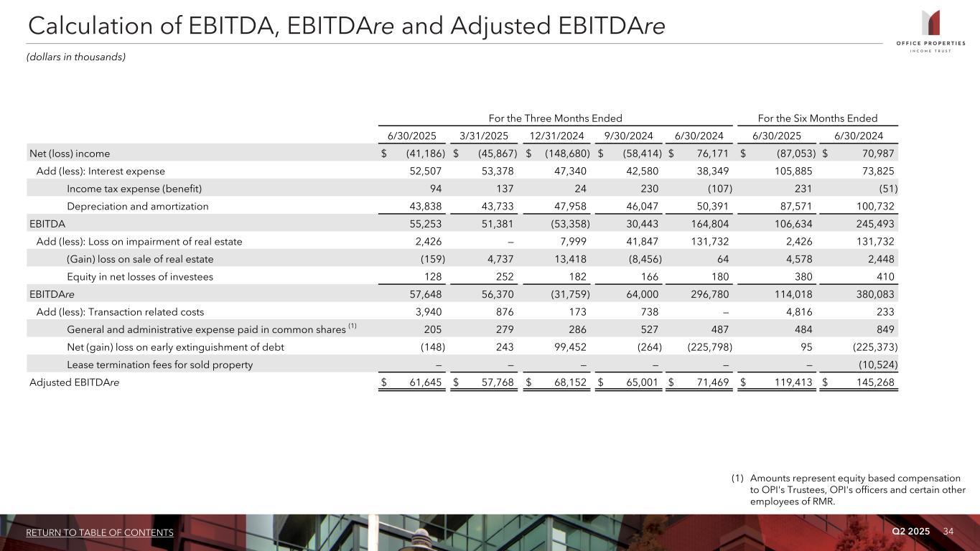Click the RETURN TO TABLE OF CONTENTS link
The width and height of the screenshot is (980, 551).
point(100,532)
